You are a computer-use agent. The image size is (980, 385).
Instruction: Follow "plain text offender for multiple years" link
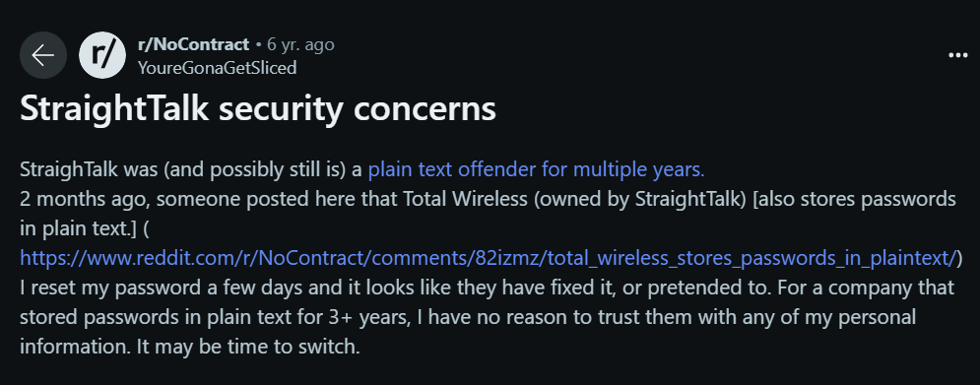[536, 170]
